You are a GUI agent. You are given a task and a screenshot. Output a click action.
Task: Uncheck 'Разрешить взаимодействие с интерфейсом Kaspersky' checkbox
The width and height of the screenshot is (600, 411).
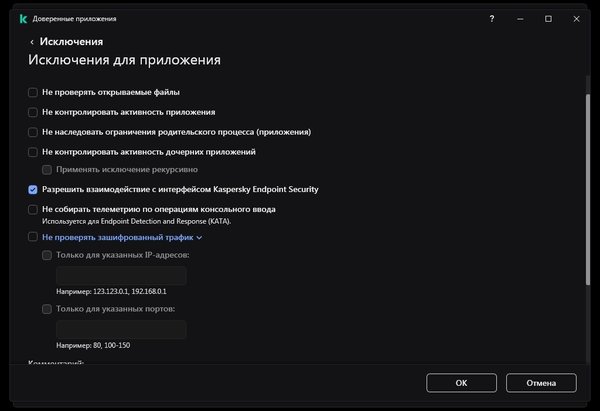(33, 189)
